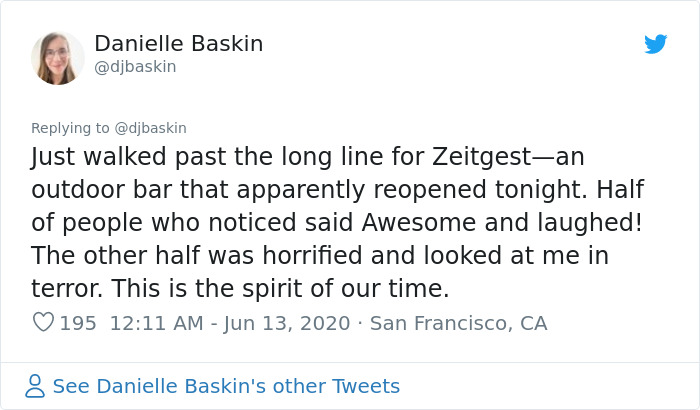Click the person icon in the footer

point(36,386)
